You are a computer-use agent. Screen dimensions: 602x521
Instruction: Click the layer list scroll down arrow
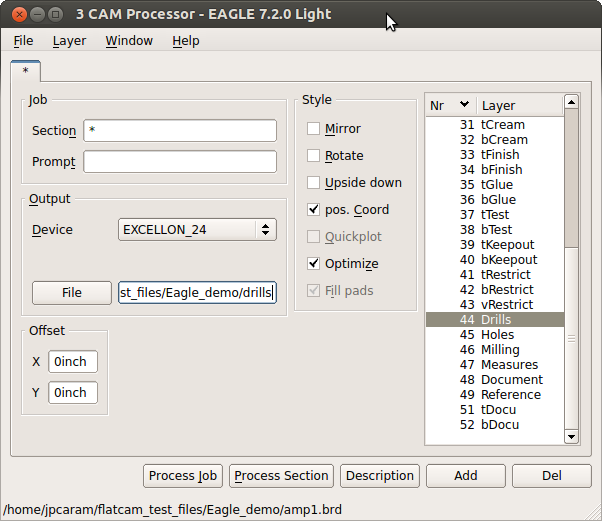pos(571,437)
